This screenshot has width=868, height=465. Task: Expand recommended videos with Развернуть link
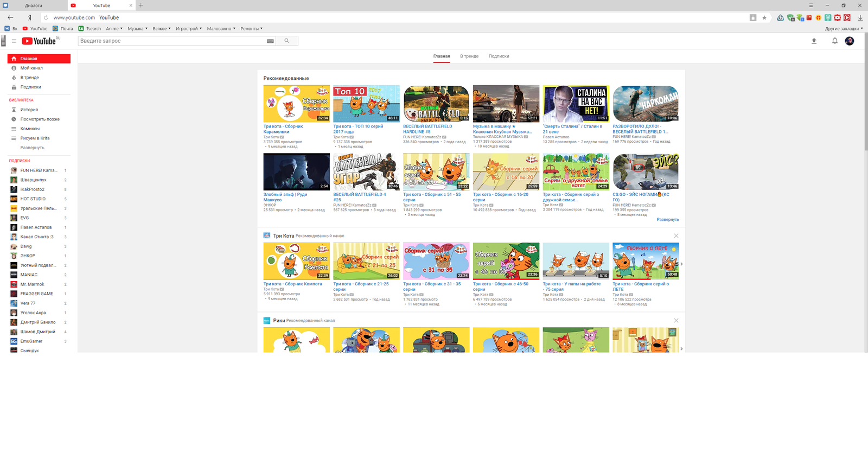click(668, 220)
